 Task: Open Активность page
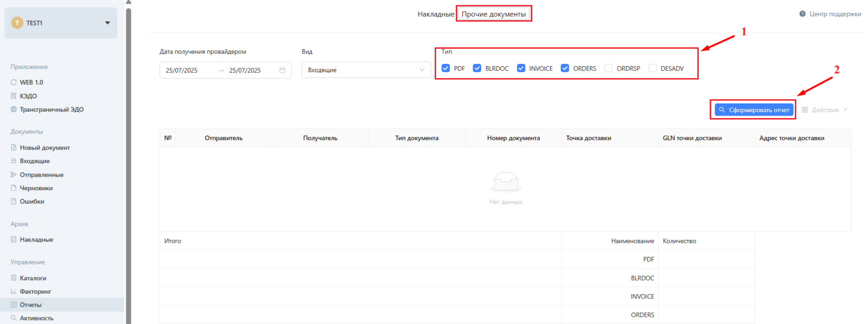point(36,318)
